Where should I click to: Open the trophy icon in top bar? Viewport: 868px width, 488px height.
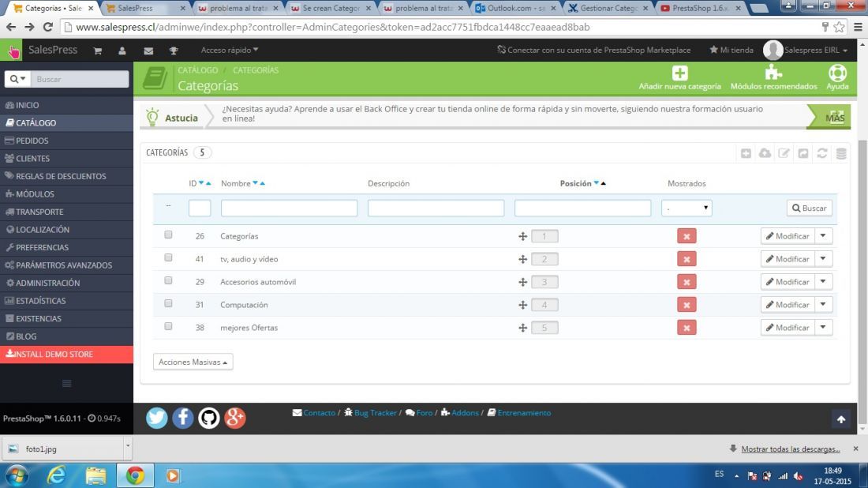[x=174, y=51]
